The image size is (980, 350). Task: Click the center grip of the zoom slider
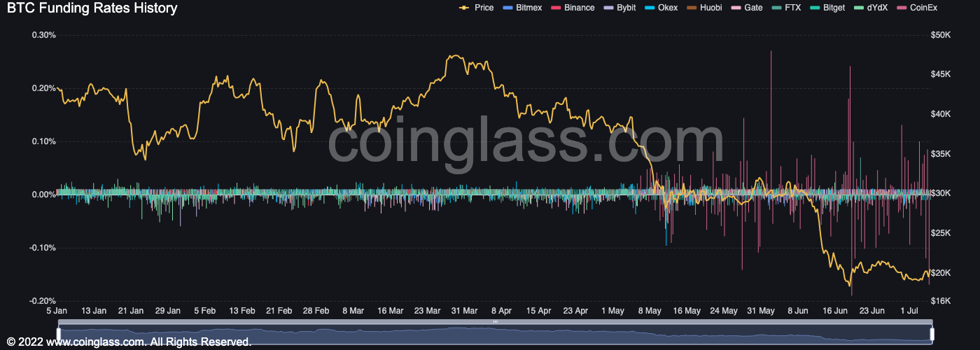[x=496, y=321]
